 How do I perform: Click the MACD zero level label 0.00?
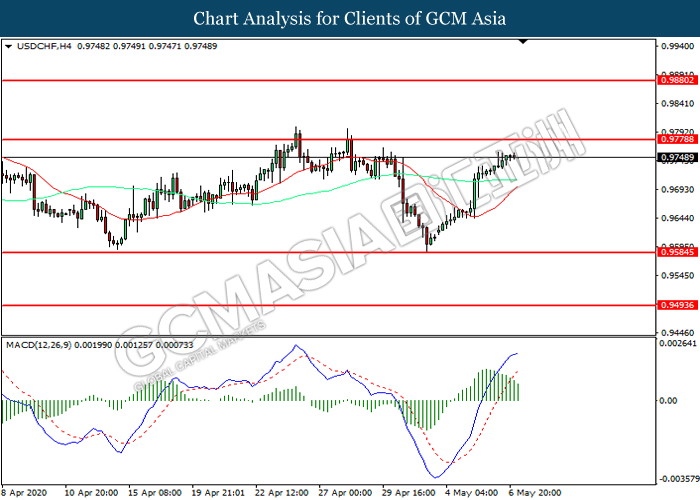click(x=668, y=400)
